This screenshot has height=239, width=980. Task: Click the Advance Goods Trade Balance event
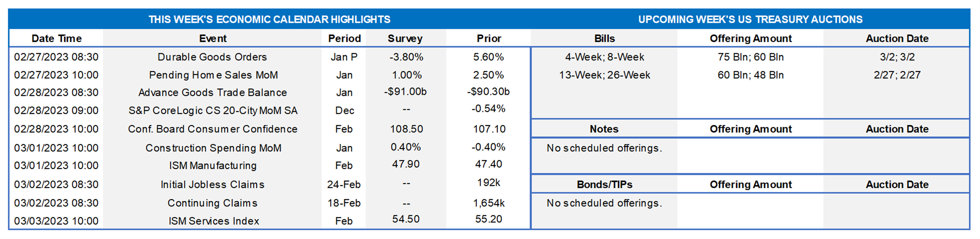click(x=212, y=92)
